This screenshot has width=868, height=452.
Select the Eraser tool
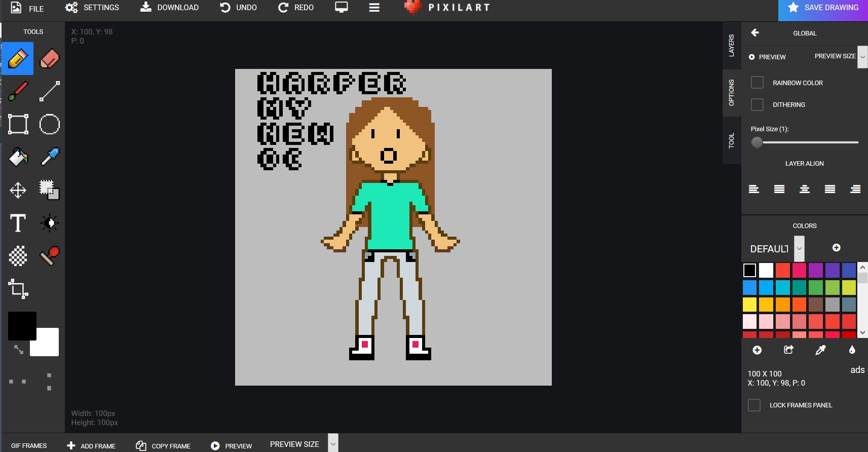[x=49, y=59]
